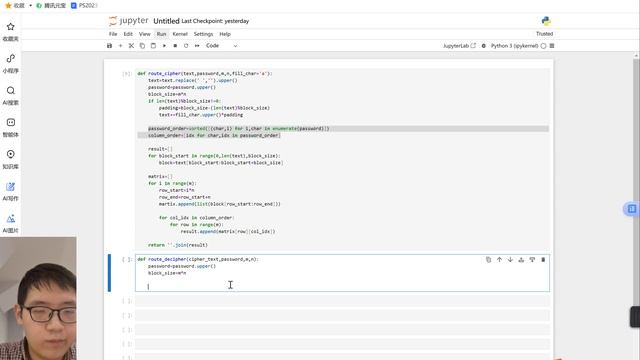Duplicate the active cell via cell toolbar
This screenshot has width=640, height=360.
coord(488,260)
